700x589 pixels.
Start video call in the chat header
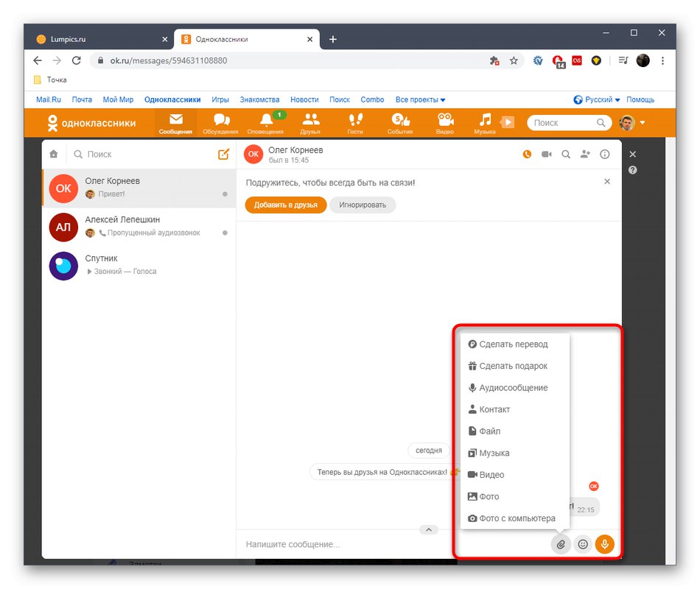547,155
